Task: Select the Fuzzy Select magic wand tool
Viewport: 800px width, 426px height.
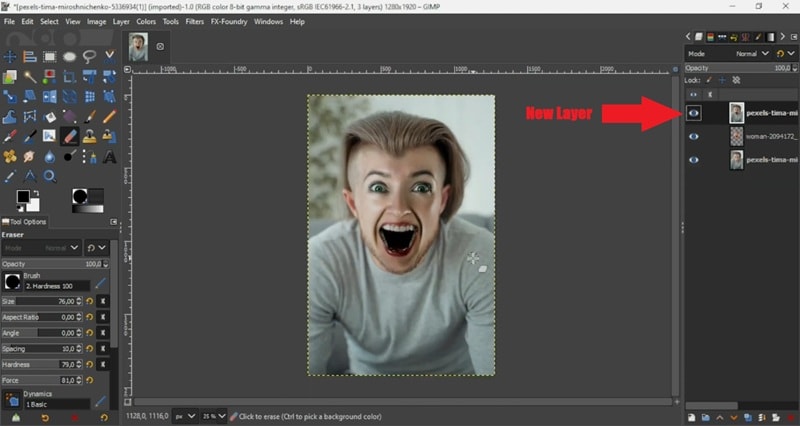Action: pos(30,77)
